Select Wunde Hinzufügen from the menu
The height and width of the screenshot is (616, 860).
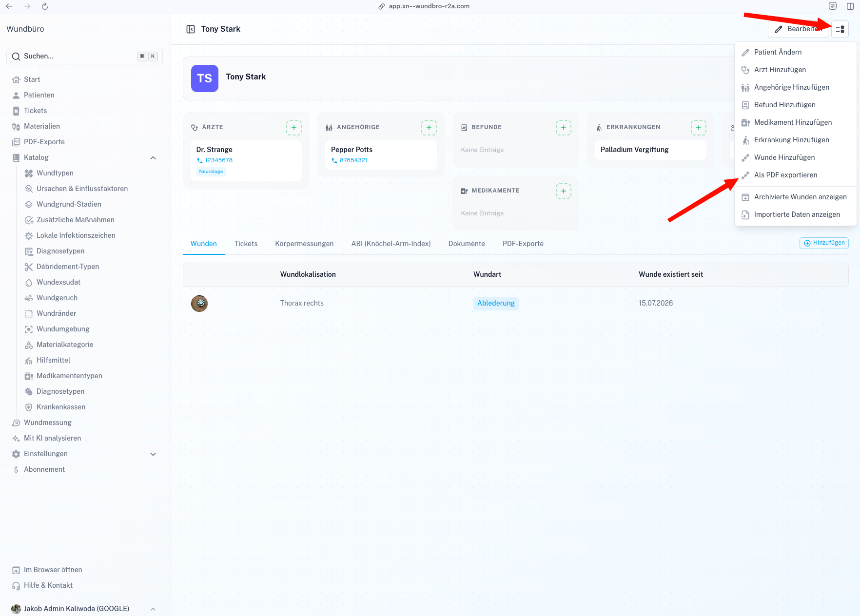point(795,157)
